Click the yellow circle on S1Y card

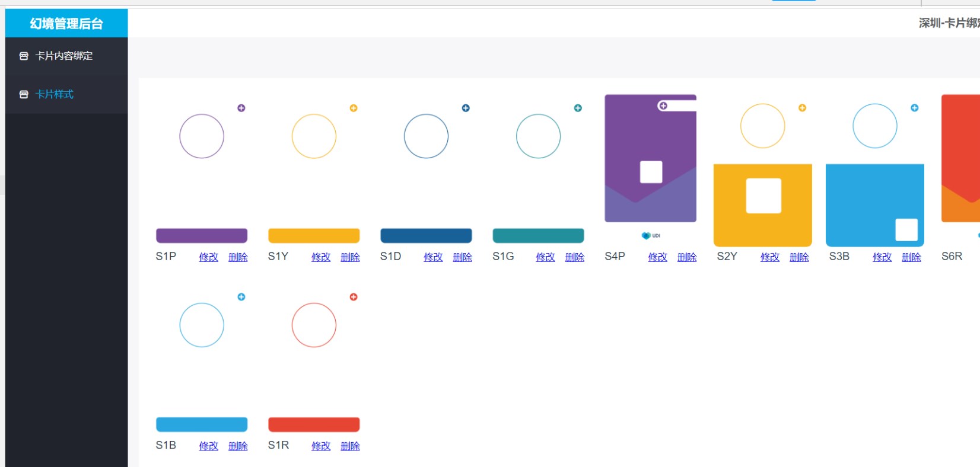(x=314, y=136)
